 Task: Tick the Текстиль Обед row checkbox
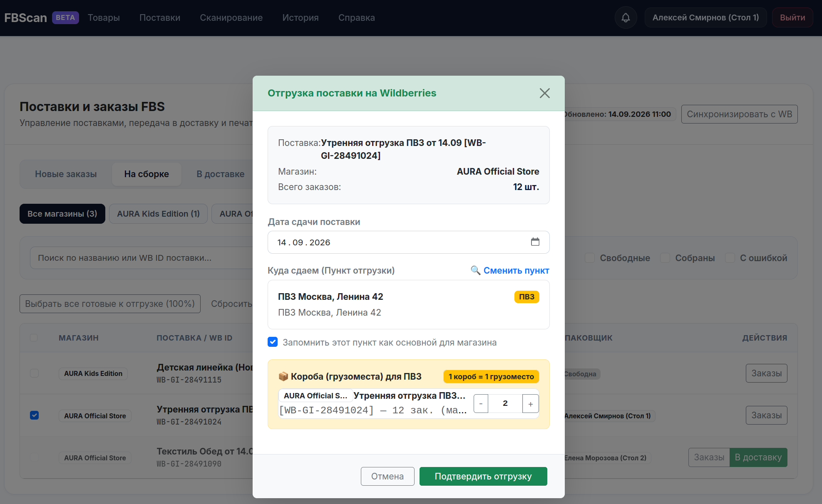tap(35, 457)
